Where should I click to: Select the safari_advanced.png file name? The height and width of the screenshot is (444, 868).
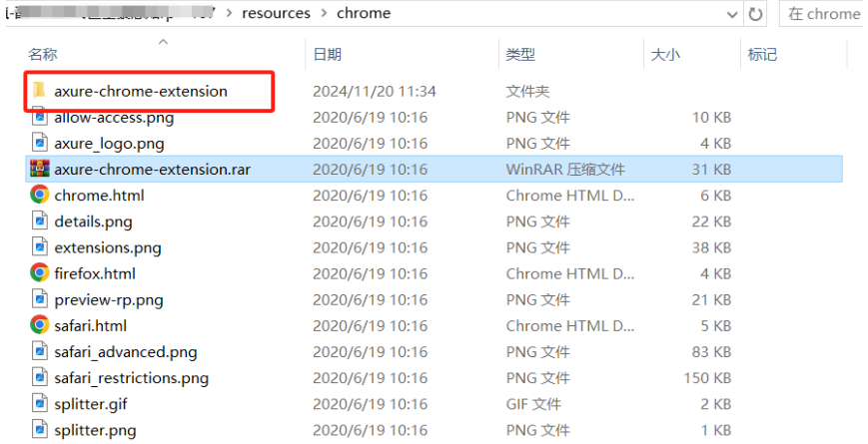(126, 352)
